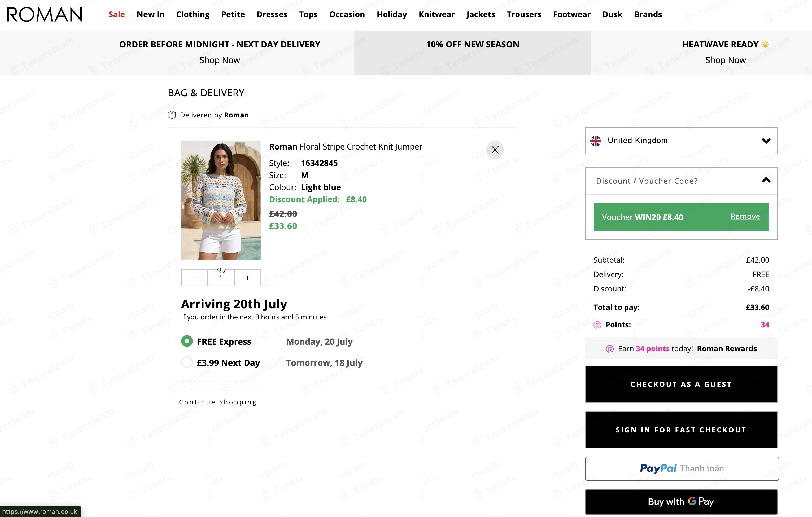Open the Brands menu
The image size is (812, 517).
coord(648,15)
